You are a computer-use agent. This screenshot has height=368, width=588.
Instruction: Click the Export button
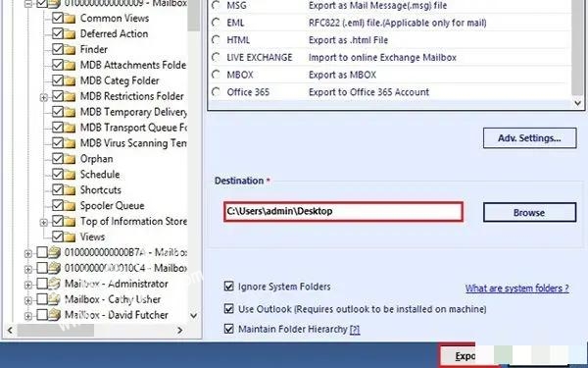(x=458, y=356)
